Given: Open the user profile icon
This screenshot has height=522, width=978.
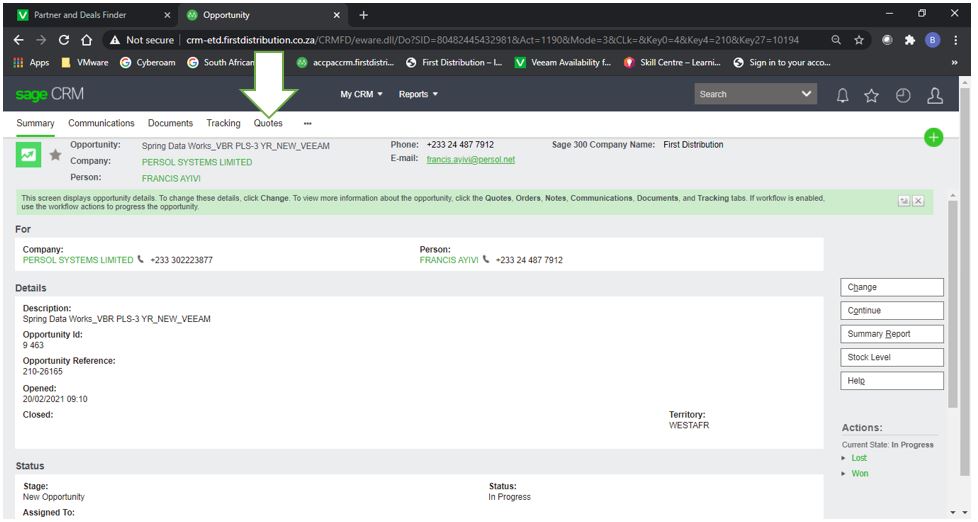Looking at the screenshot, I should [935, 95].
